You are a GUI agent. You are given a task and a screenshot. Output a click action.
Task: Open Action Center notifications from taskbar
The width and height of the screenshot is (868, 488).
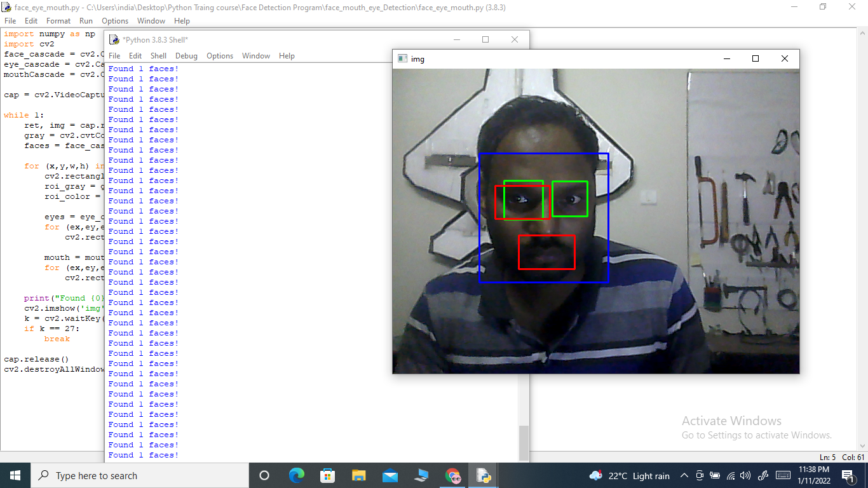pos(850,475)
